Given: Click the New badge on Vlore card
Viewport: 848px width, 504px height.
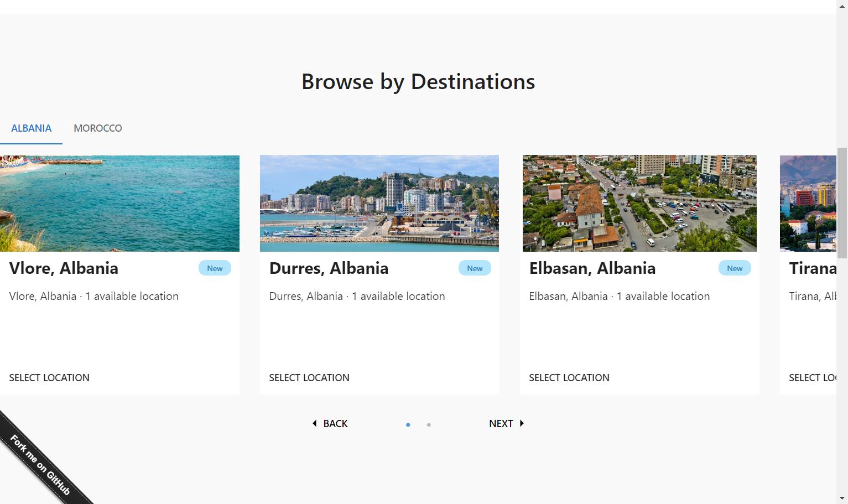Looking at the screenshot, I should pyautogui.click(x=215, y=268).
